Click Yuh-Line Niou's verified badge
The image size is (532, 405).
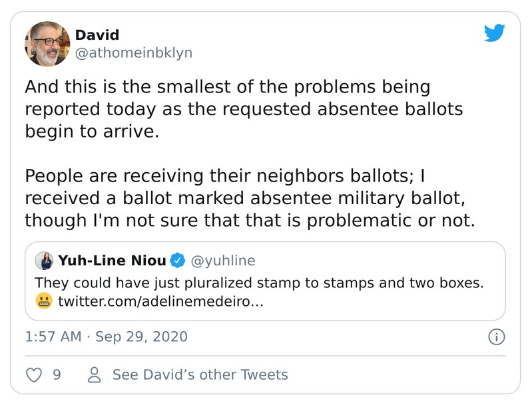click(x=178, y=261)
